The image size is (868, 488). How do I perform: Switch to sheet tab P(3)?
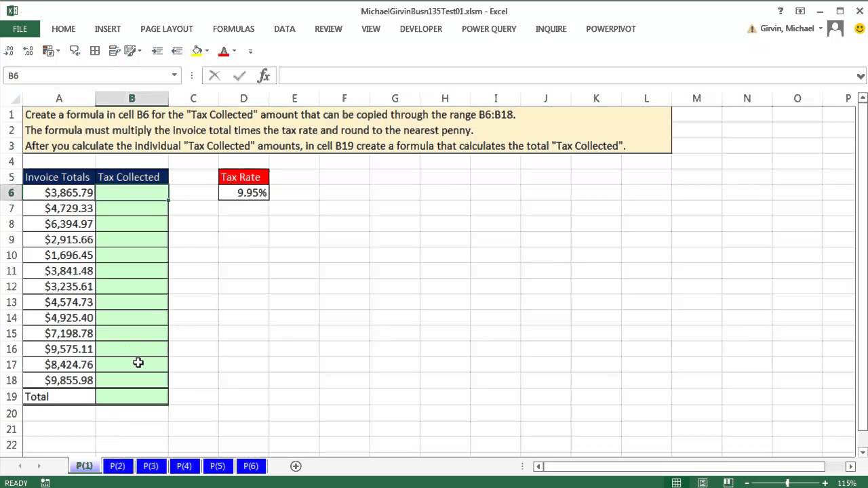coord(151,466)
